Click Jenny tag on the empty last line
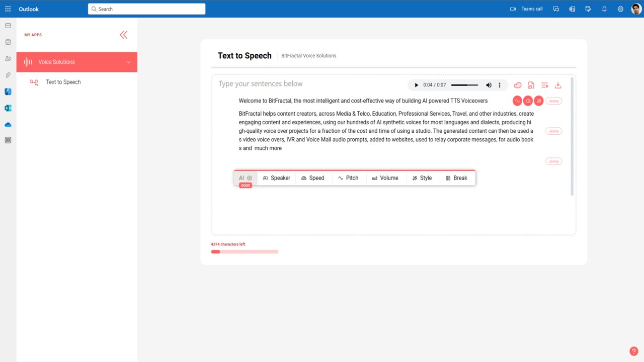Image resolution: width=644 pixels, height=362 pixels. click(x=554, y=161)
